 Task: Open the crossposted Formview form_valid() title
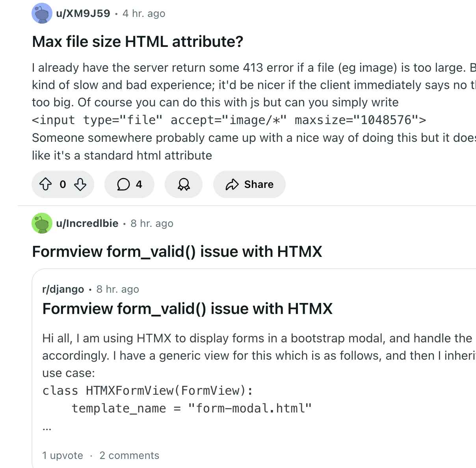point(187,308)
